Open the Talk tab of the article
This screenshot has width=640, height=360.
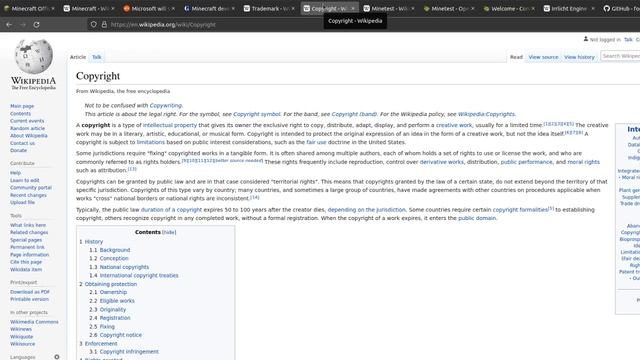(x=97, y=57)
